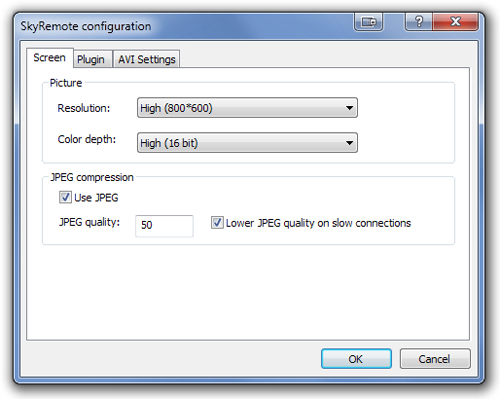Viewport: 500px width, 399px height.
Task: Click the title bar device icon button
Action: 368,22
